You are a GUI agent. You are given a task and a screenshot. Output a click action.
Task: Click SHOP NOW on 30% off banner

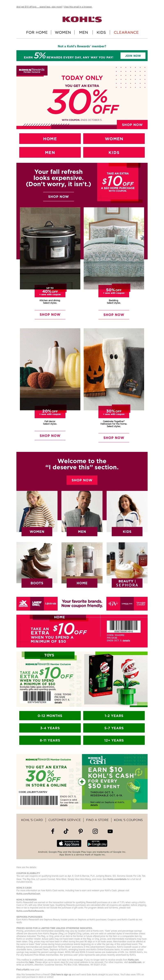click(x=132, y=124)
